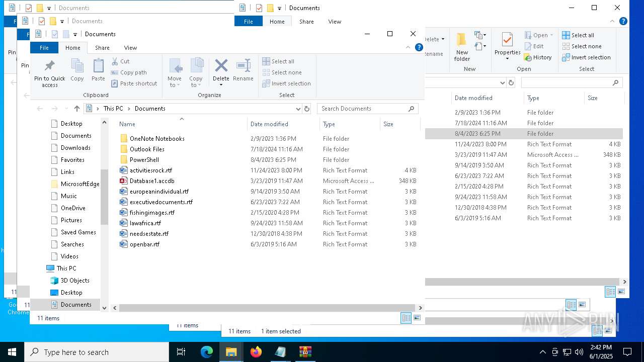Open Microsoft Edge from the taskbar

(207, 352)
